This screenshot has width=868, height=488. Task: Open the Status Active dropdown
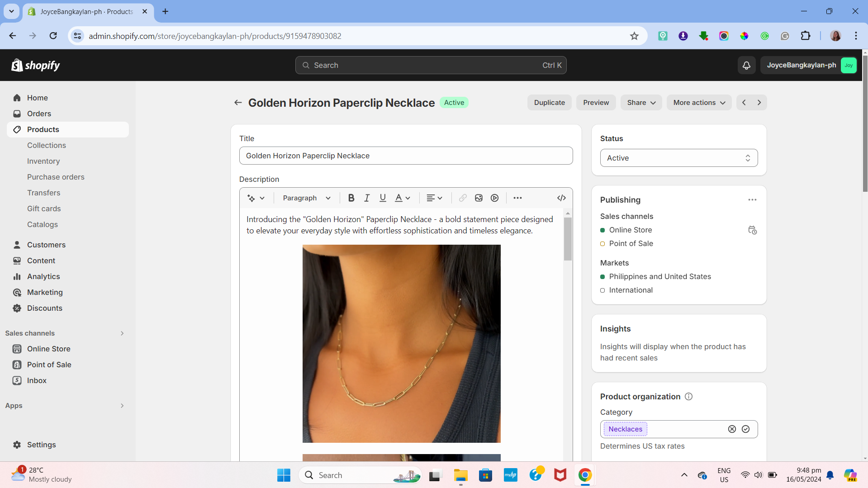point(678,158)
